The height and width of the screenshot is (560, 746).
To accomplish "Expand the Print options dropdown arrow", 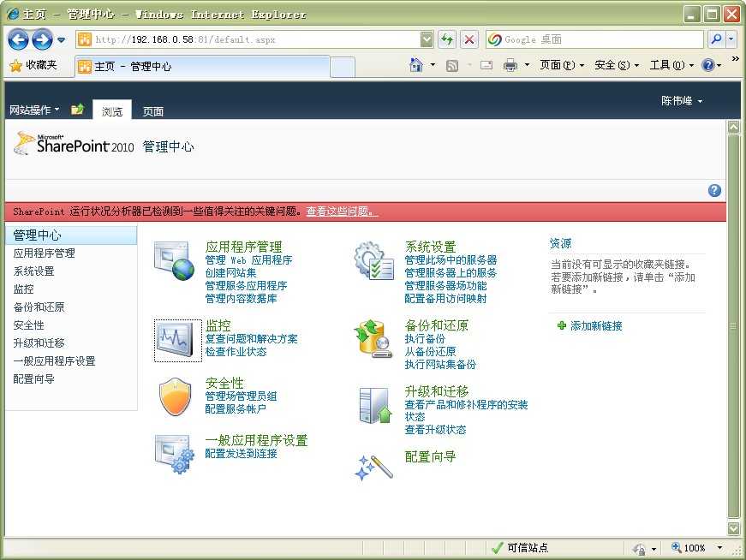I will tap(527, 65).
